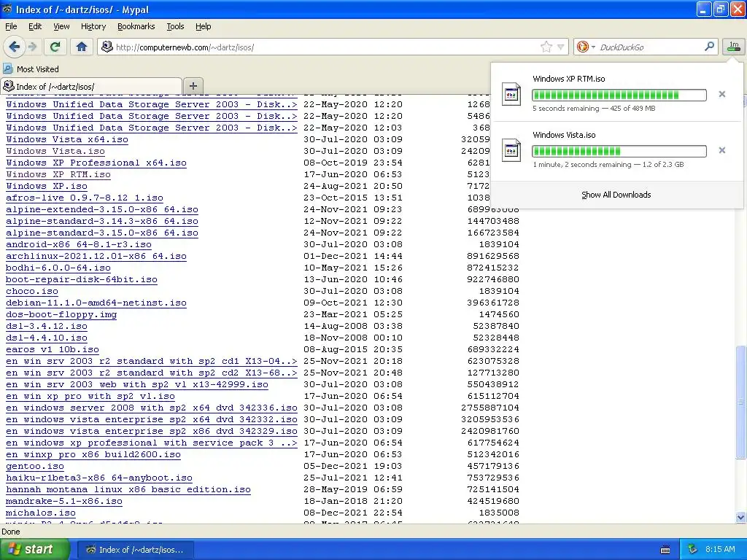Click the Windows XP RTM.iso file icon
This screenshot has width=747, height=560.
click(511, 94)
